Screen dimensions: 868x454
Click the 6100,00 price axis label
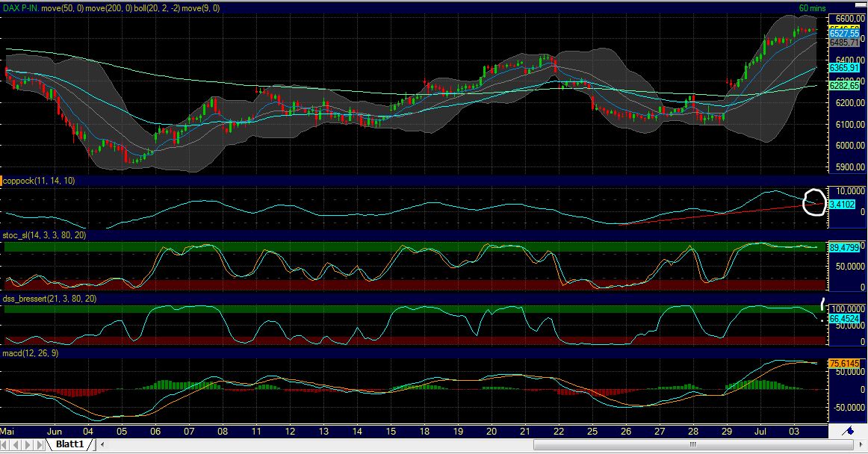click(850, 125)
